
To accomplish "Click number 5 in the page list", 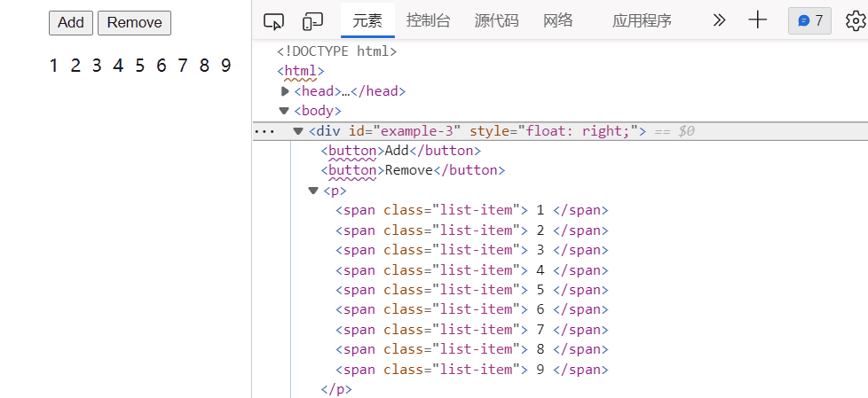I will (x=139, y=66).
